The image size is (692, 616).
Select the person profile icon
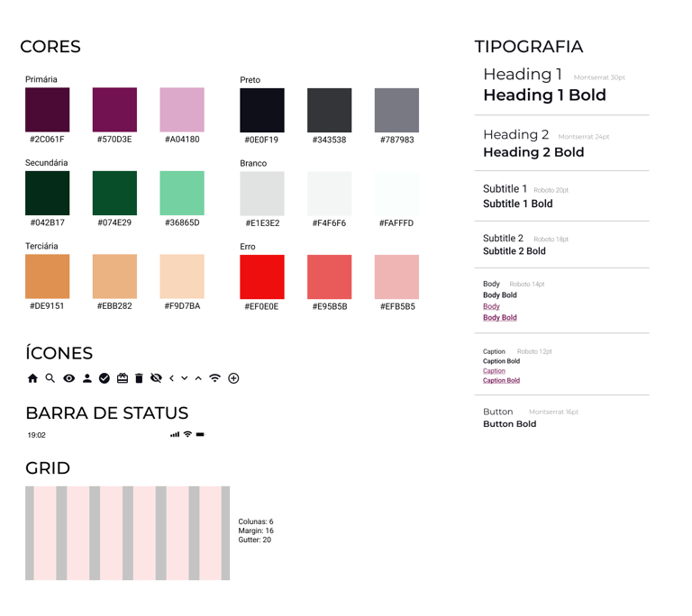(x=86, y=378)
